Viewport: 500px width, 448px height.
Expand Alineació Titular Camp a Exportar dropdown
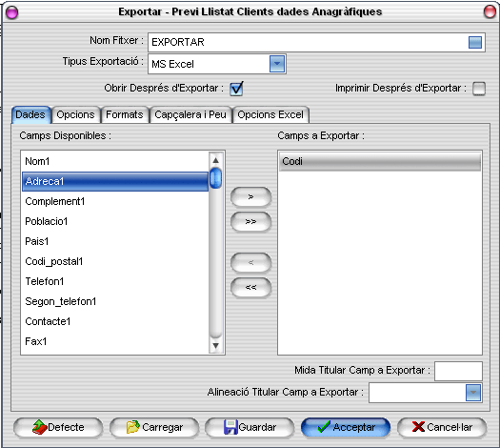pos(473,393)
